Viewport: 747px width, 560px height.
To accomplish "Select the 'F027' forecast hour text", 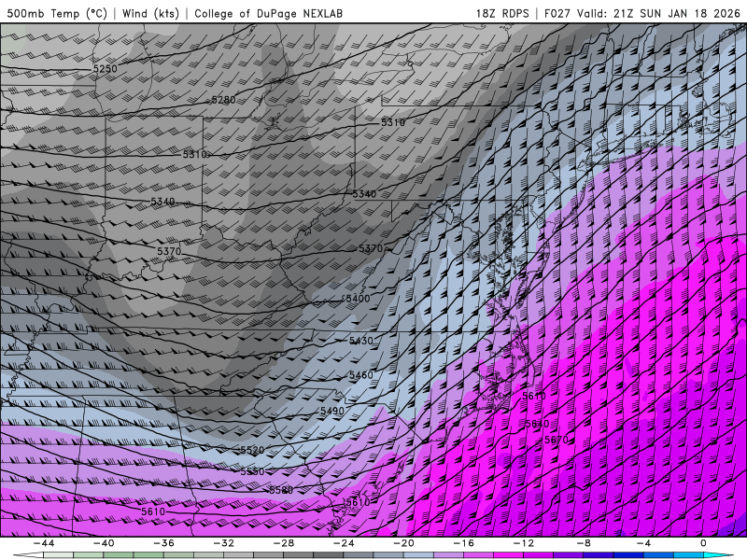I will (x=557, y=13).
